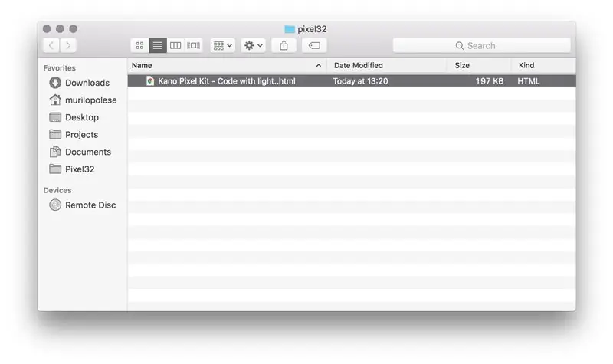Switch to cover flow view
The width and height of the screenshot is (613, 364).
point(194,45)
